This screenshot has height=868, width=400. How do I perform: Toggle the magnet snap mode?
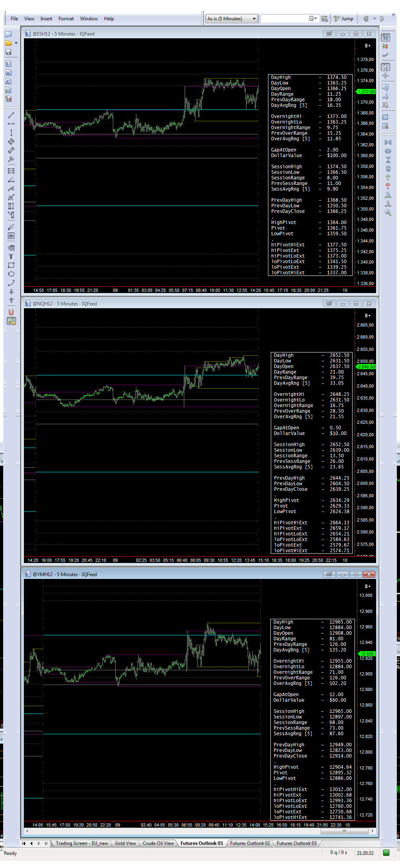[11, 312]
